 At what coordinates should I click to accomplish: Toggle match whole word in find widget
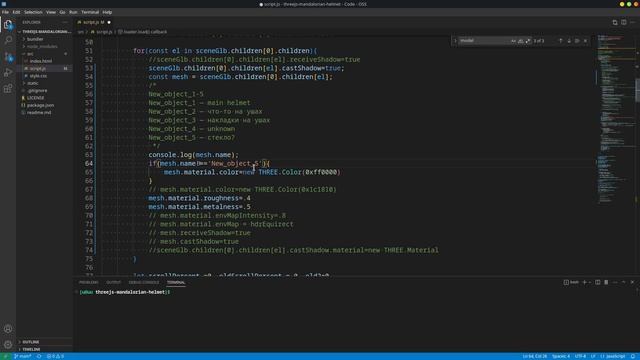tap(520, 41)
